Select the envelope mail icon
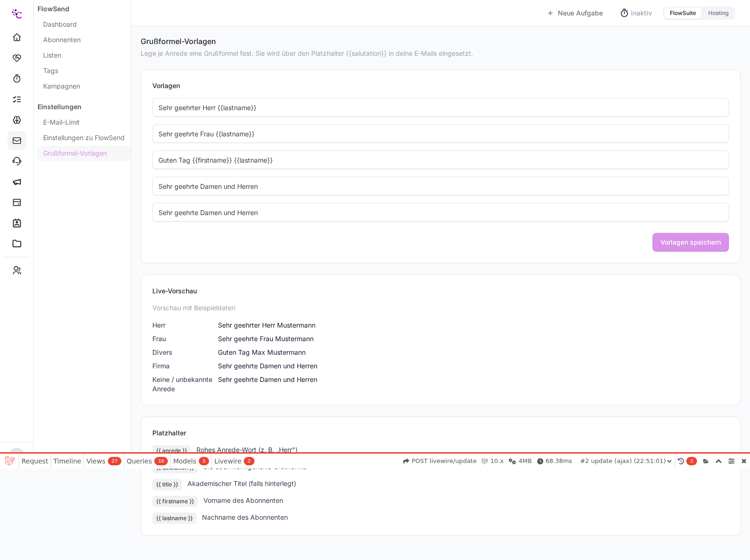The image size is (750, 560). pos(17,141)
